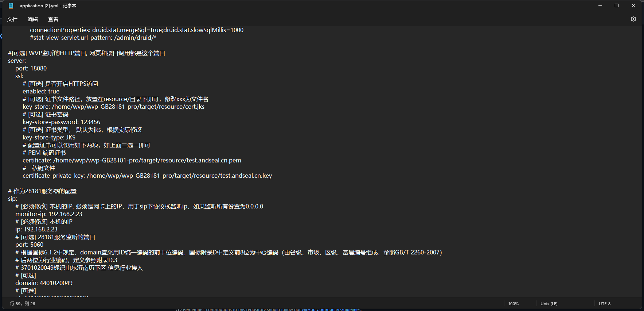Viewport: 644px width, 311px height.
Task: Click the 'ssl:' line
Action: [x=19, y=76]
